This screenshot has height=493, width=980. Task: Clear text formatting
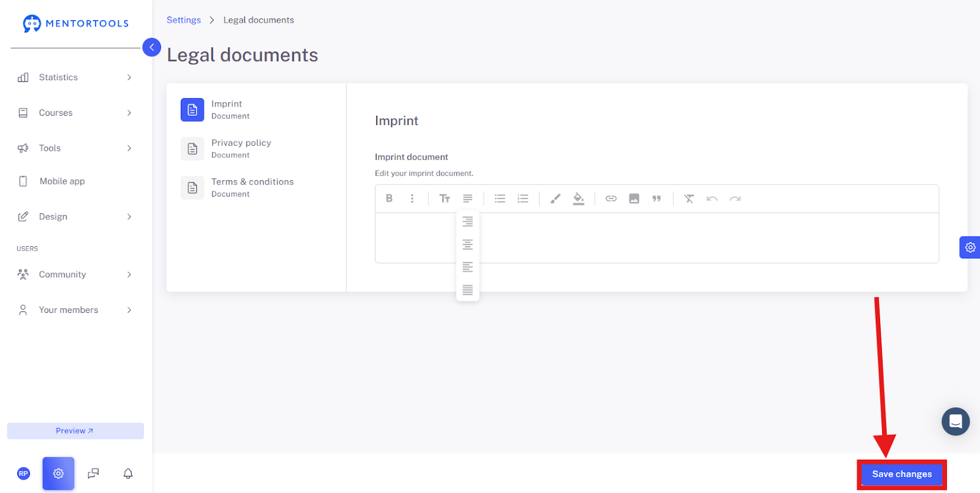[689, 198]
